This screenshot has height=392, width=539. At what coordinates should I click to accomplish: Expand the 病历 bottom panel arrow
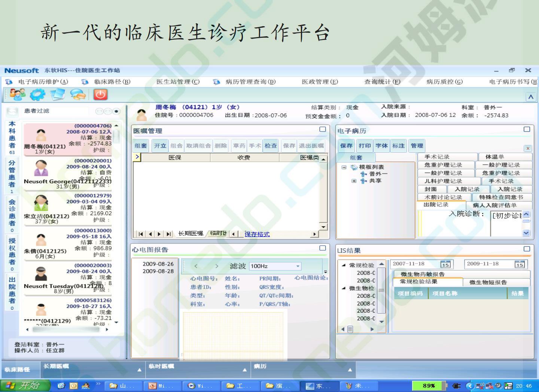[x=350, y=370]
